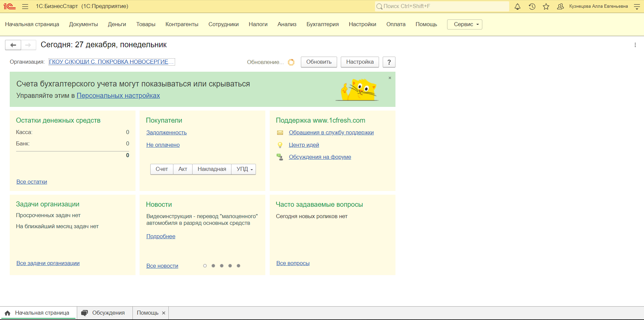Open Все новости link
The image size is (644, 320).
(162, 266)
